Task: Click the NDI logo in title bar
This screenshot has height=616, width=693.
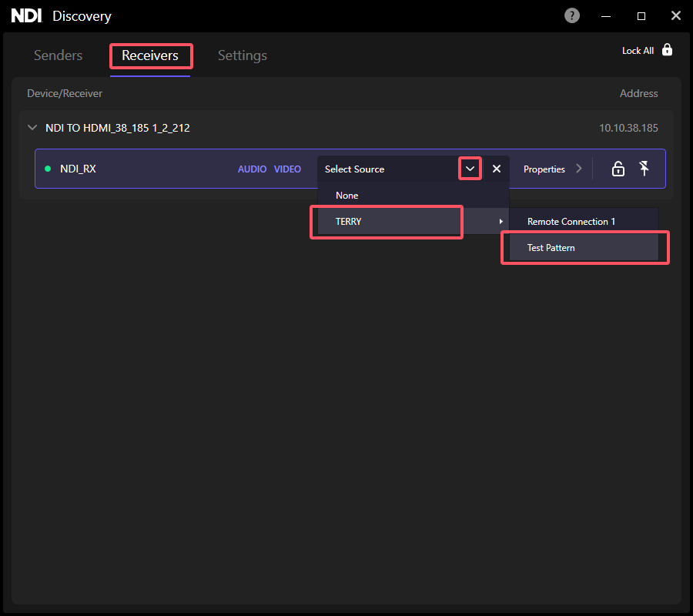Action: [x=26, y=16]
